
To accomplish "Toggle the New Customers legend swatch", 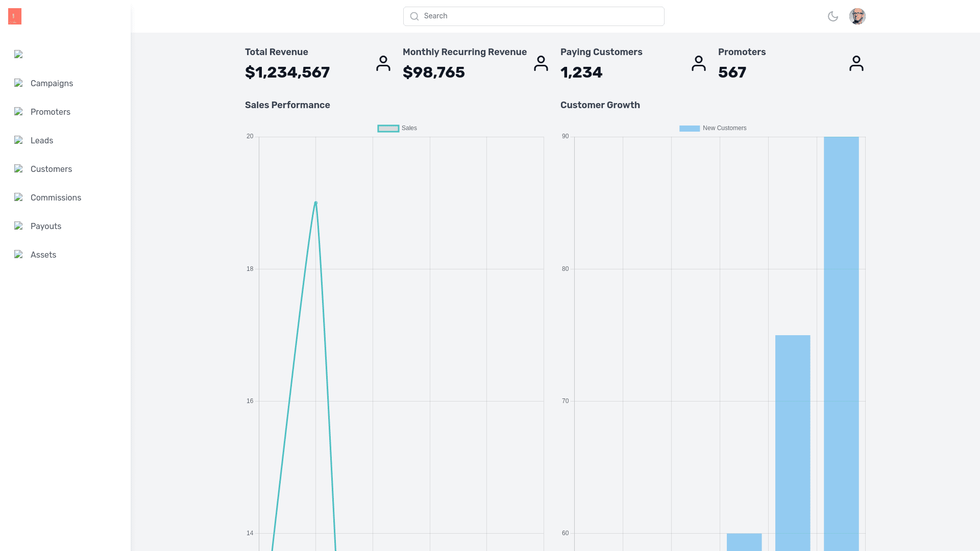I will click(690, 129).
